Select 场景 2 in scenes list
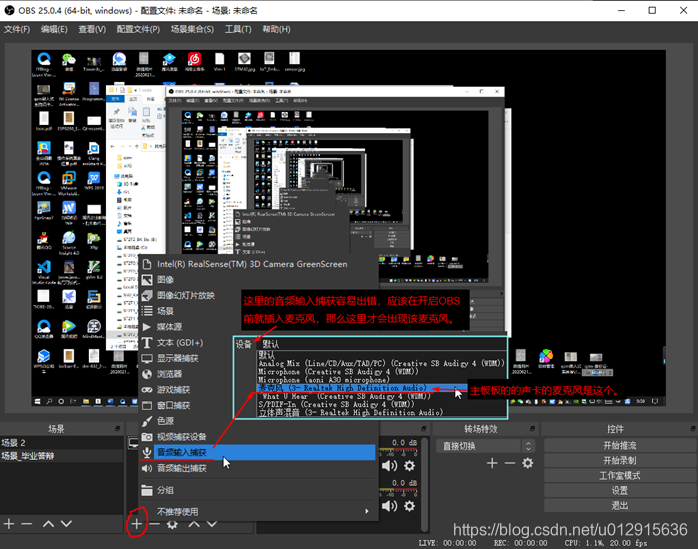 (61, 443)
